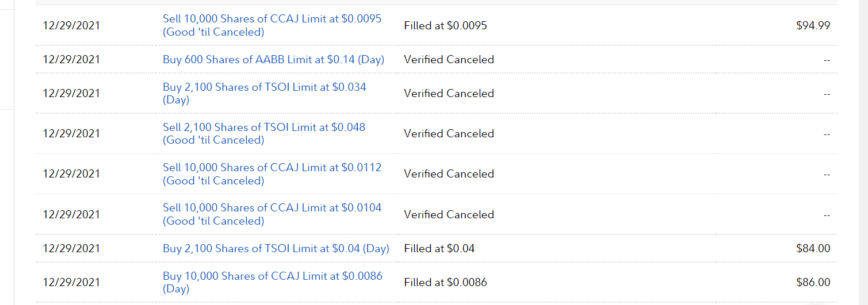Click Verified Canceled status of CCAJ $0.0112 order
868x305 pixels.
[449, 173]
